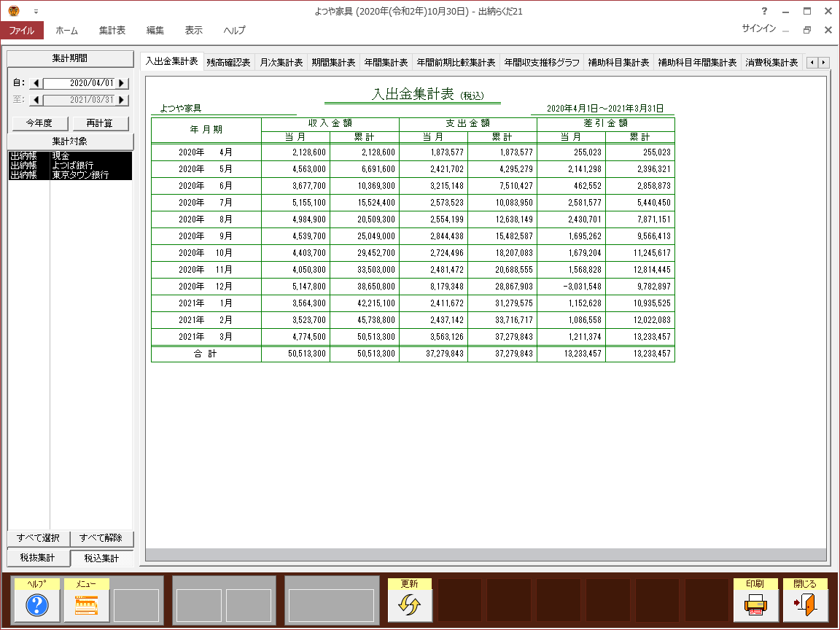Click value 8,179,348 in December expenses

447,287
